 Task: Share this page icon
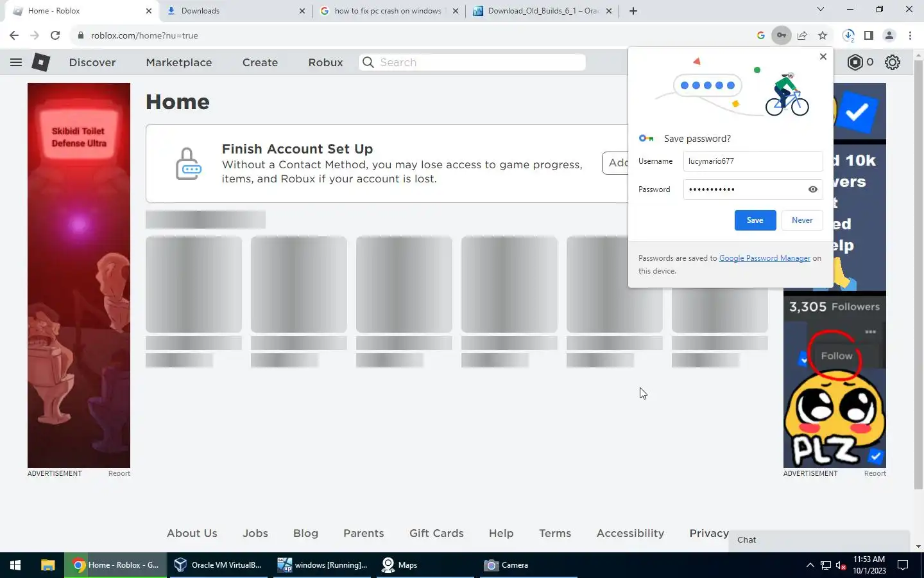(802, 35)
